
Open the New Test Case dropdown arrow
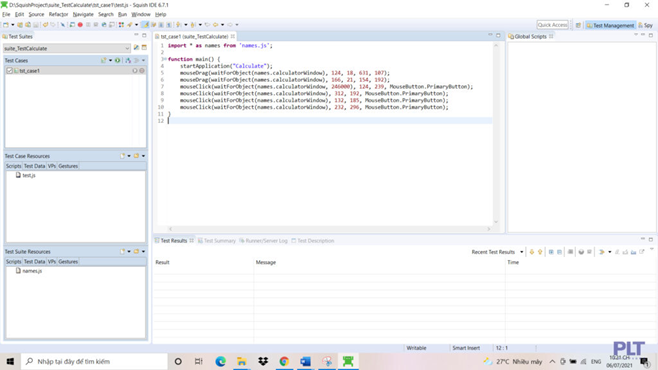click(x=110, y=60)
